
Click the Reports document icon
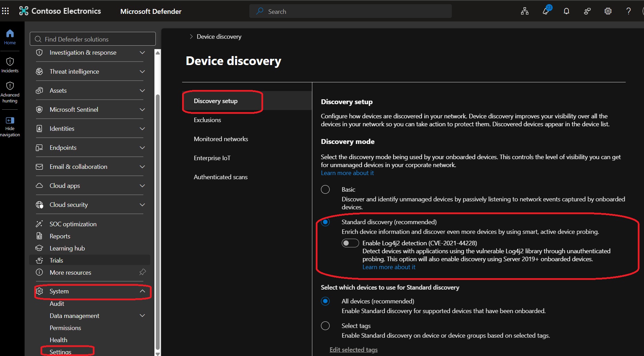click(39, 236)
